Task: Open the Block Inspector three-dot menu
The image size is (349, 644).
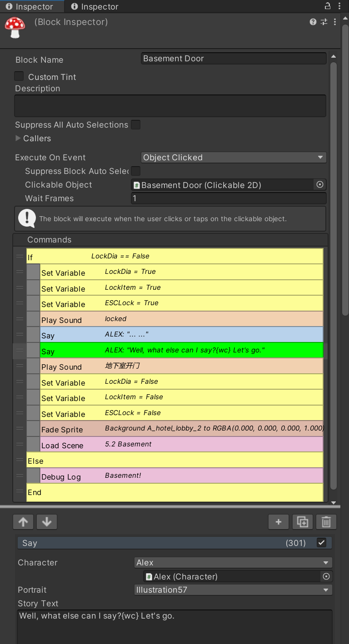Action: pos(335,22)
